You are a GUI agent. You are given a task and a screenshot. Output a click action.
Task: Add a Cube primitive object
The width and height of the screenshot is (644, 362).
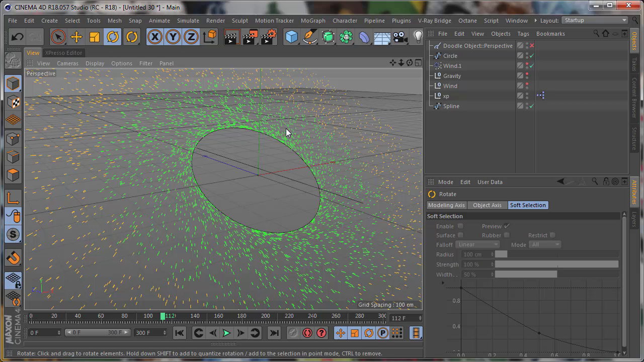click(292, 37)
